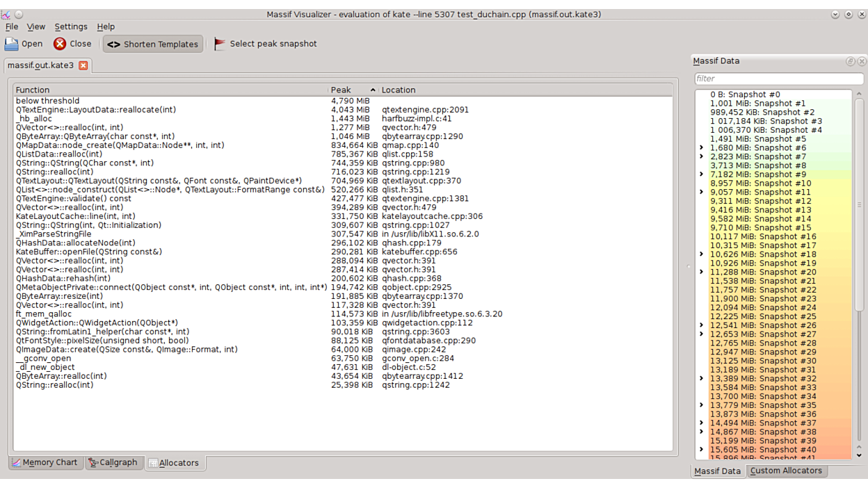Open the Settings menu
The width and height of the screenshot is (868, 488).
pos(71,26)
